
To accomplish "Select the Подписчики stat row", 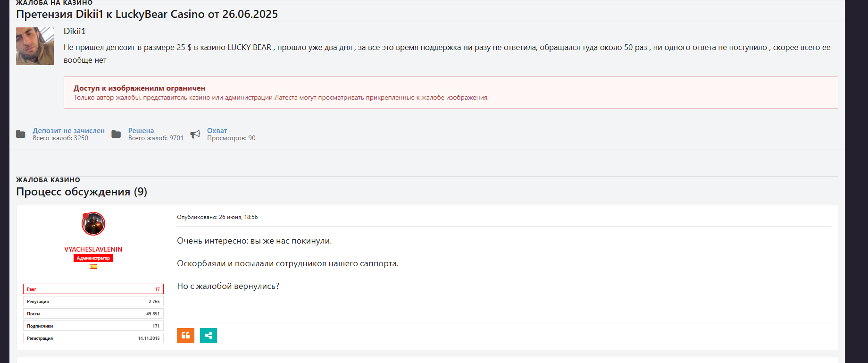I will point(93,326).
